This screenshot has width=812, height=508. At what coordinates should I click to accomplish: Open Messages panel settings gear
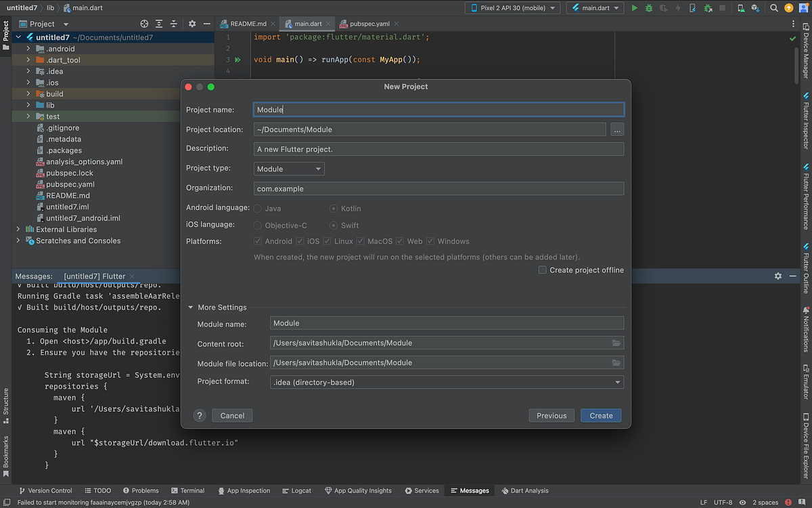pyautogui.click(x=778, y=276)
